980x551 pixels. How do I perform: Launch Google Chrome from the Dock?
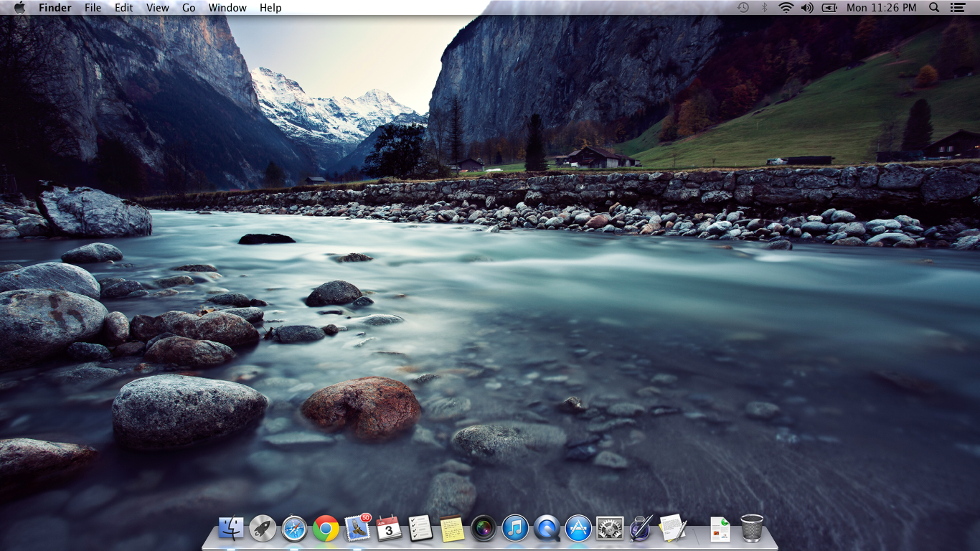pyautogui.click(x=326, y=529)
